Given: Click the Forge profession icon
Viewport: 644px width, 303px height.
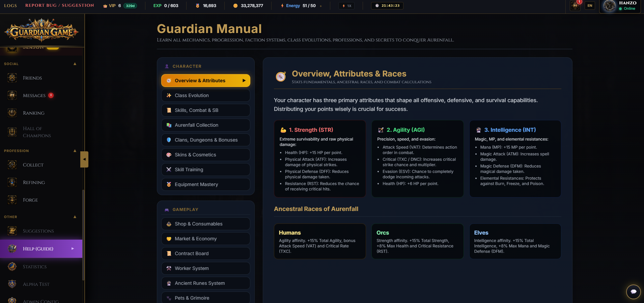Looking at the screenshot, I should pos(12,200).
